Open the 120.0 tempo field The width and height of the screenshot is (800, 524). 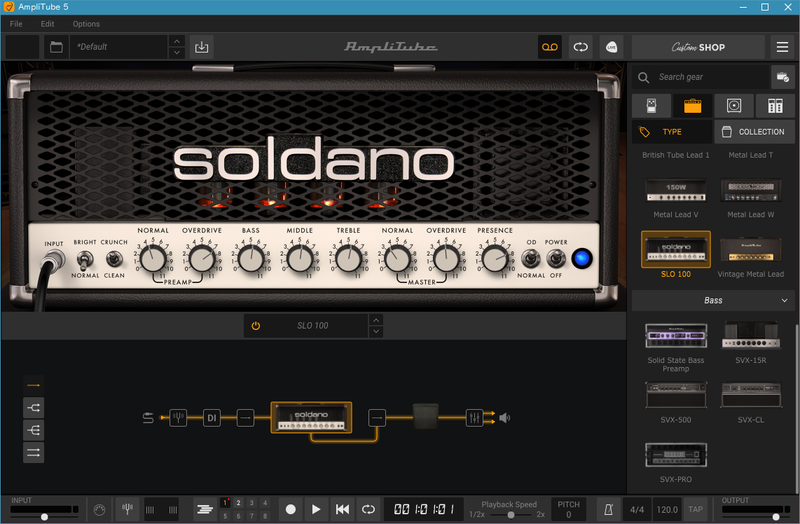(667, 509)
